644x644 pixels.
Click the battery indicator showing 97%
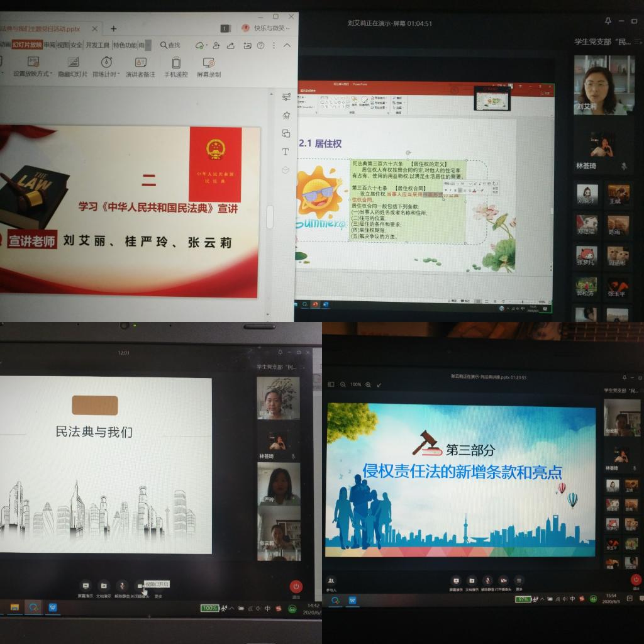point(523,599)
